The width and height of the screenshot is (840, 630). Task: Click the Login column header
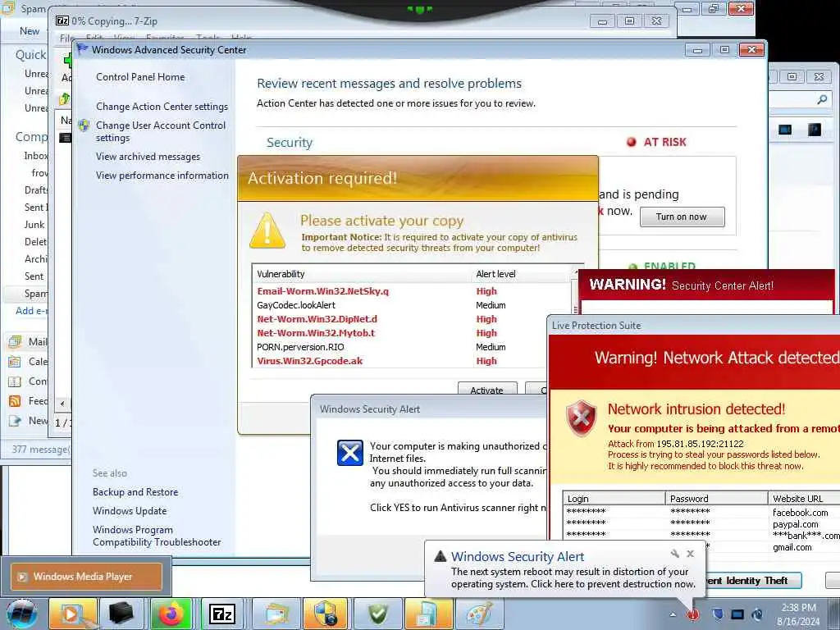[x=614, y=499]
